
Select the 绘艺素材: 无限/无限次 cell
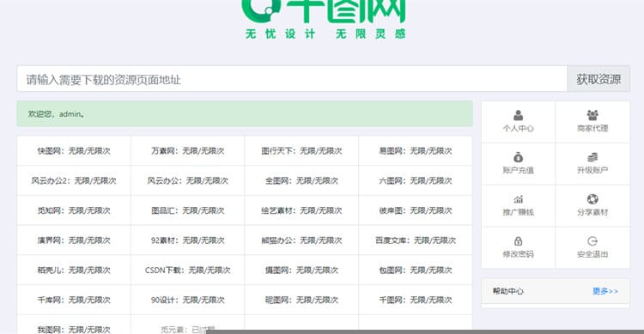pyautogui.click(x=301, y=210)
